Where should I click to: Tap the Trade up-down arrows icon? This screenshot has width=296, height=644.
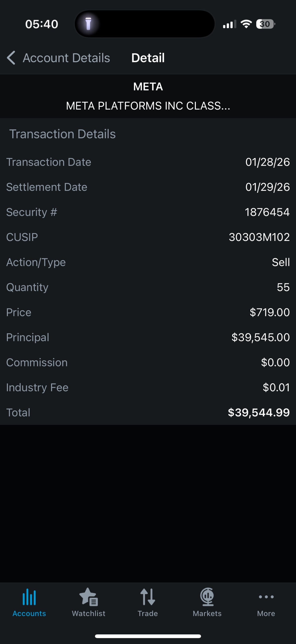coord(148,597)
